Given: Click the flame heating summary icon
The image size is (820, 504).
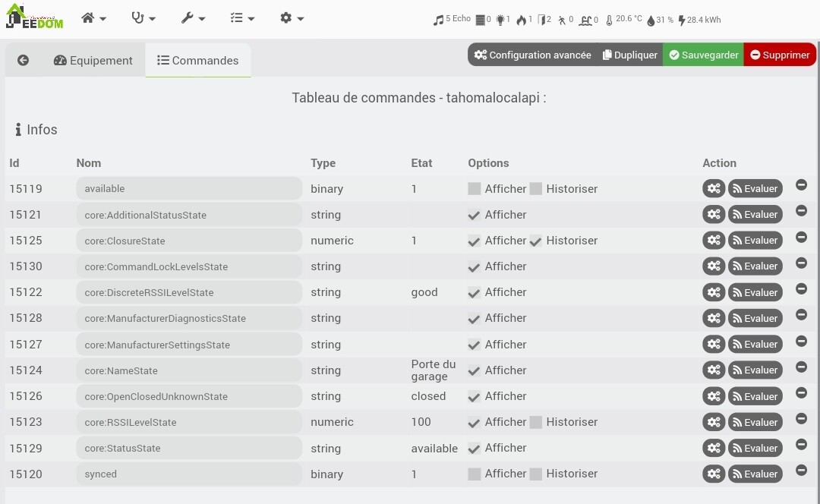Looking at the screenshot, I should click(522, 20).
